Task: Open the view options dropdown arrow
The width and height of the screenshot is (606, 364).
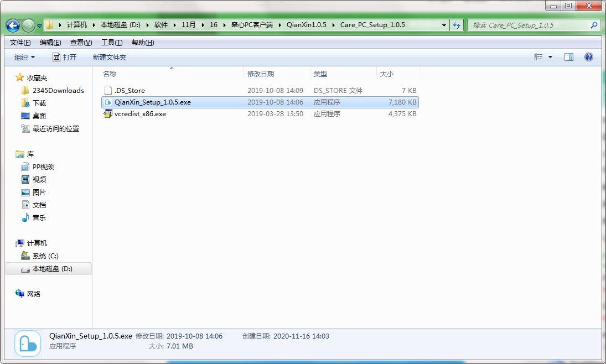Action: 550,57
